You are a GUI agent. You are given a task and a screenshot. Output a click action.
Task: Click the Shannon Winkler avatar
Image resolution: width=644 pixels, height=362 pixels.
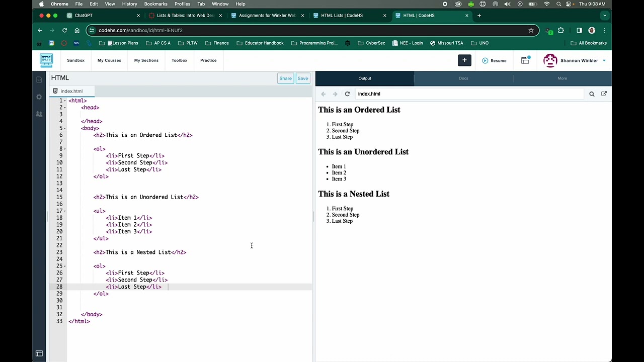tap(550, 60)
